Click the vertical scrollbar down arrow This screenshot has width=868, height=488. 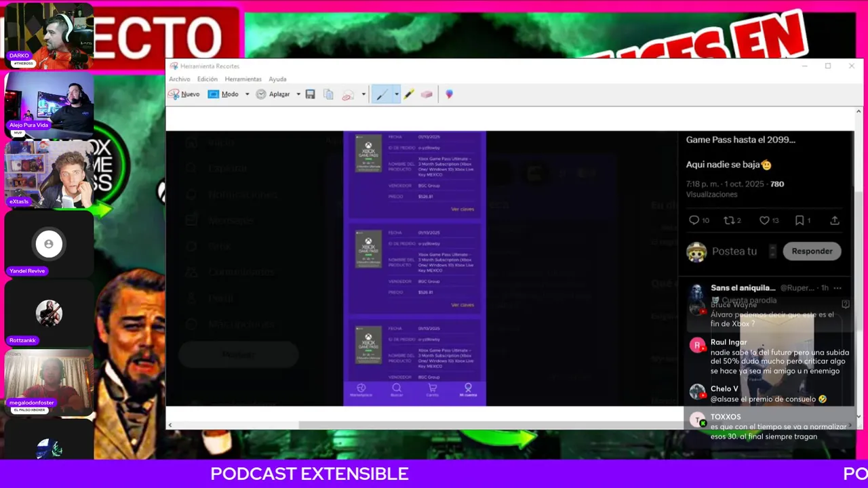click(x=859, y=416)
